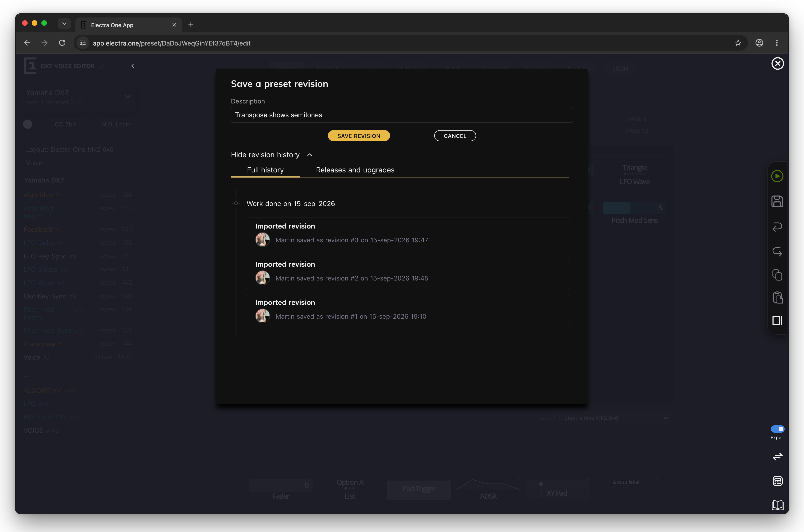
Task: Select VOICE #103 group row
Action: [41, 431]
